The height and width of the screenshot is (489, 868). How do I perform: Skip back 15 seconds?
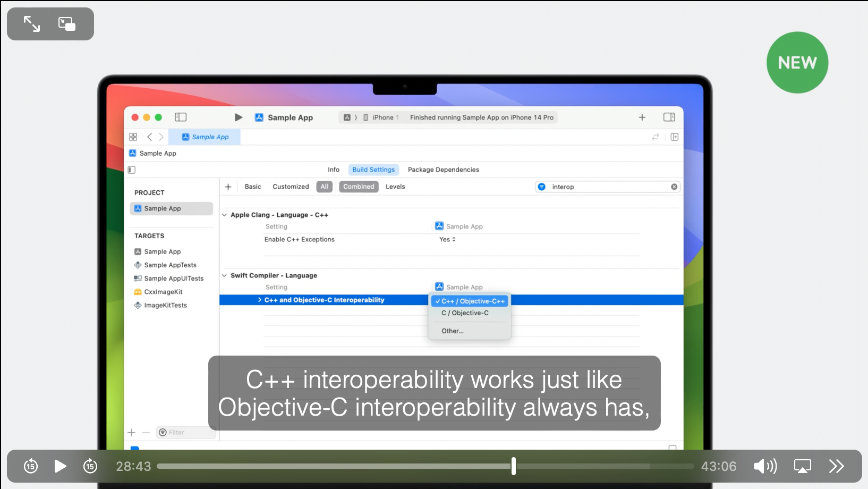31,466
